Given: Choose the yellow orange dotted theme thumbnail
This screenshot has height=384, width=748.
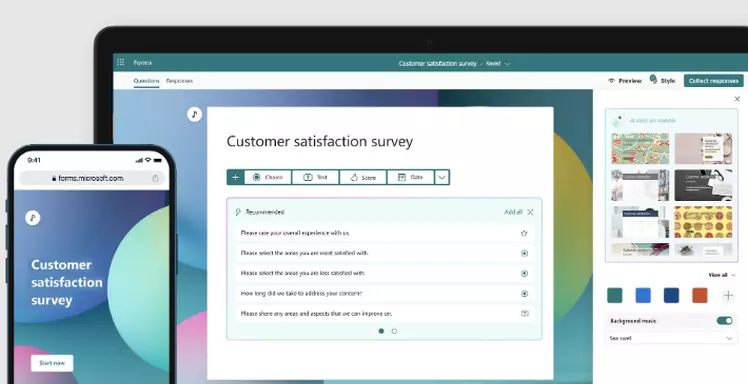Looking at the screenshot, I should tap(703, 222).
